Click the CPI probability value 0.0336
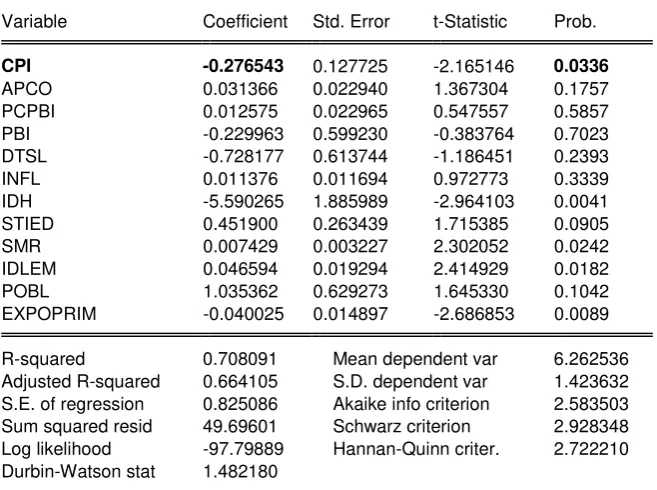Viewport: 657px width, 490px height. pos(581,66)
